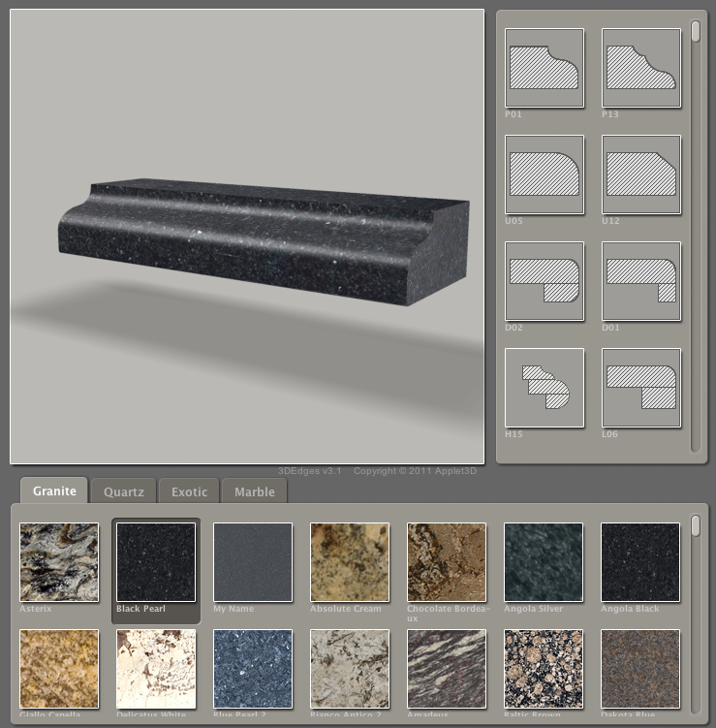
Task: Pick the H15 edge profile
Action: (x=545, y=388)
